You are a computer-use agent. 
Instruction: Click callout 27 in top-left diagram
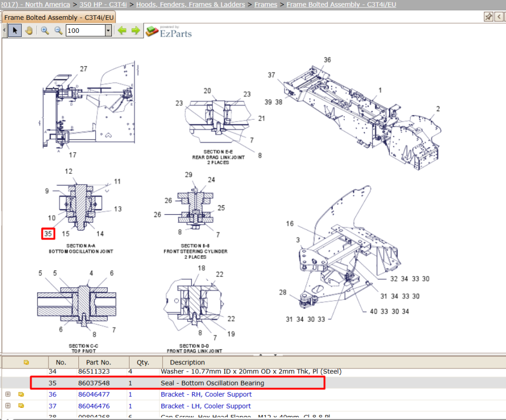(83, 69)
